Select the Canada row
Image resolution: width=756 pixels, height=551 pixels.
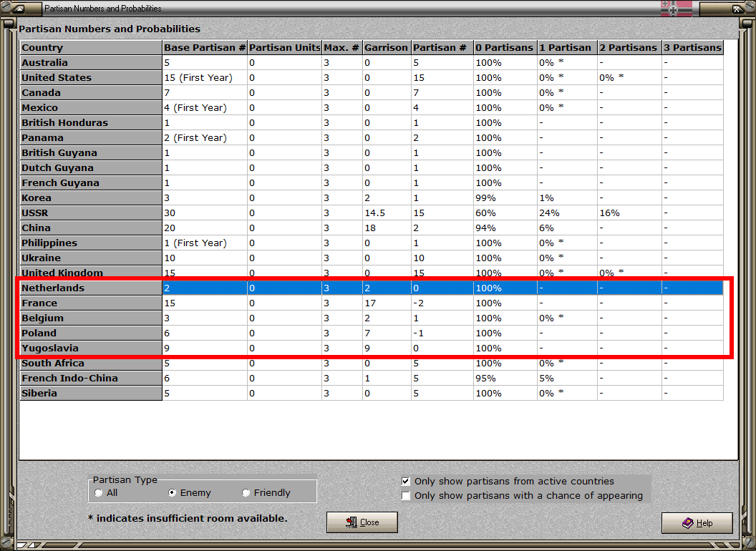pos(372,92)
